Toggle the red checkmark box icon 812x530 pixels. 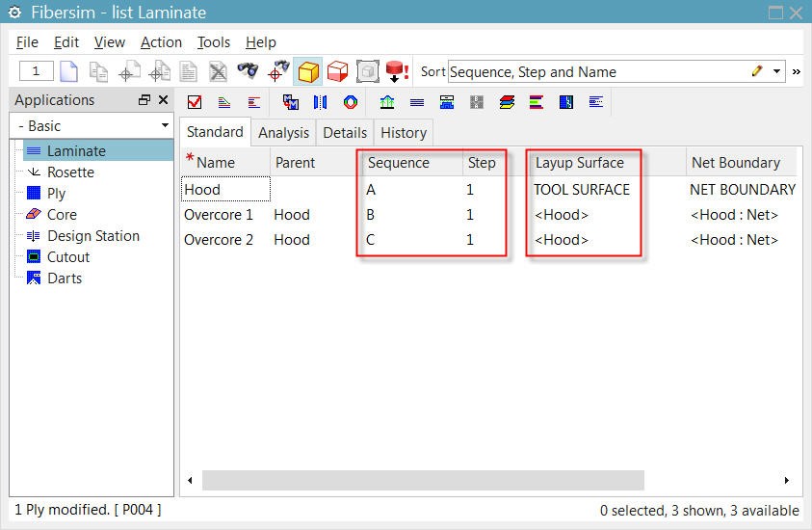click(x=195, y=102)
